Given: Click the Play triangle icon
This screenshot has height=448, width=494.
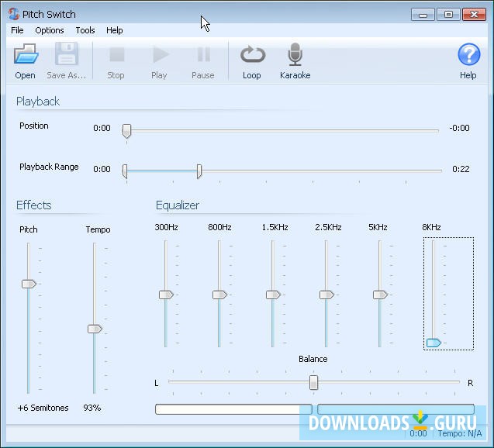Looking at the screenshot, I should pos(161,54).
